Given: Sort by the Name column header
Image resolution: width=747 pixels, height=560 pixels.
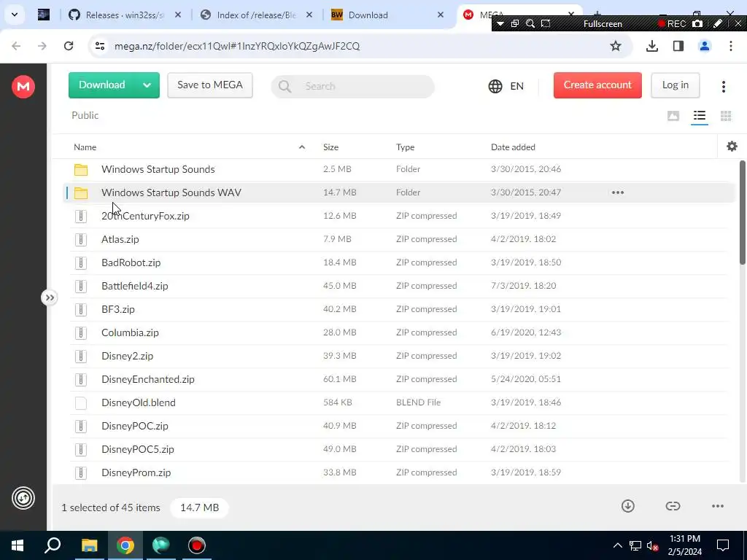Looking at the screenshot, I should point(85,147).
